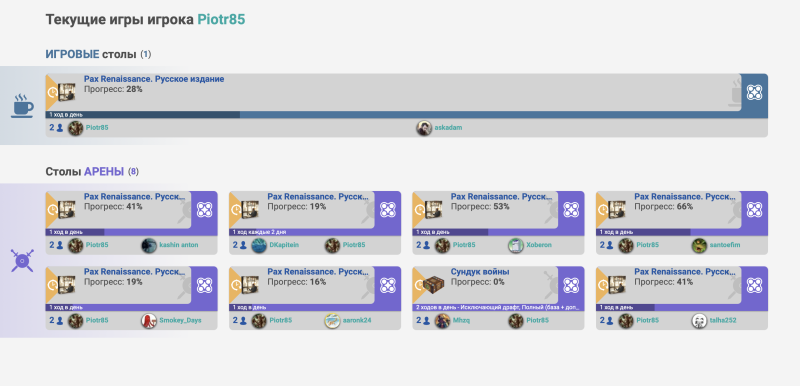Click the ИГРОВЫЕ столы section heading
The image size is (800, 386).
click(91, 54)
